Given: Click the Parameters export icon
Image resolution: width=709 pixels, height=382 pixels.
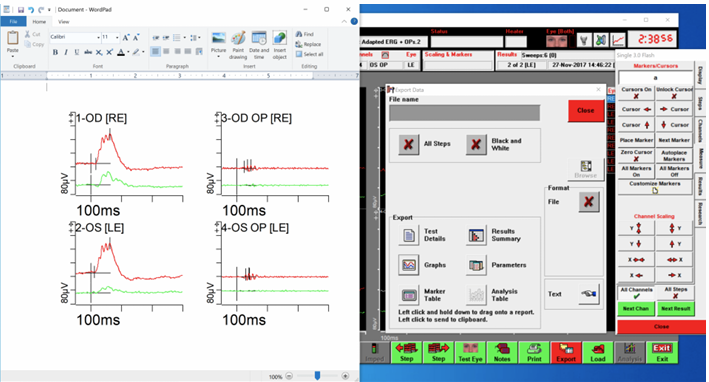Looking at the screenshot, I should [476, 265].
